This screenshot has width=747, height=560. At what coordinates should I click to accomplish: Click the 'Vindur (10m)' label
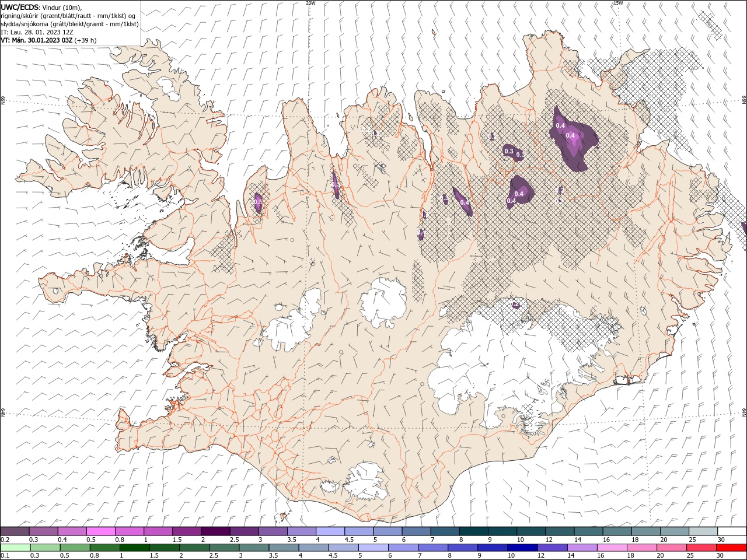coord(62,7)
